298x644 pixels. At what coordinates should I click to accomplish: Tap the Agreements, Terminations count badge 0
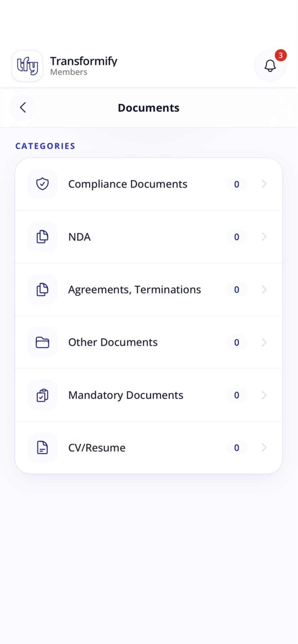[237, 290]
